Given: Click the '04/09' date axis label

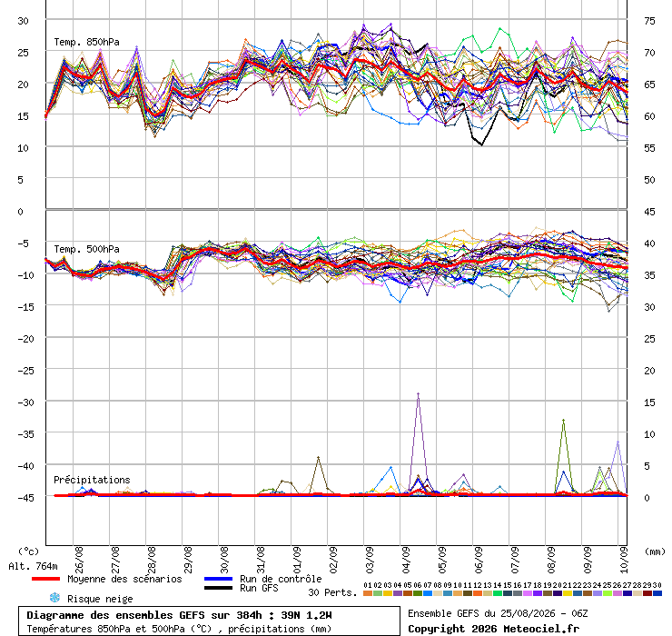Looking at the screenshot, I should point(406,560).
